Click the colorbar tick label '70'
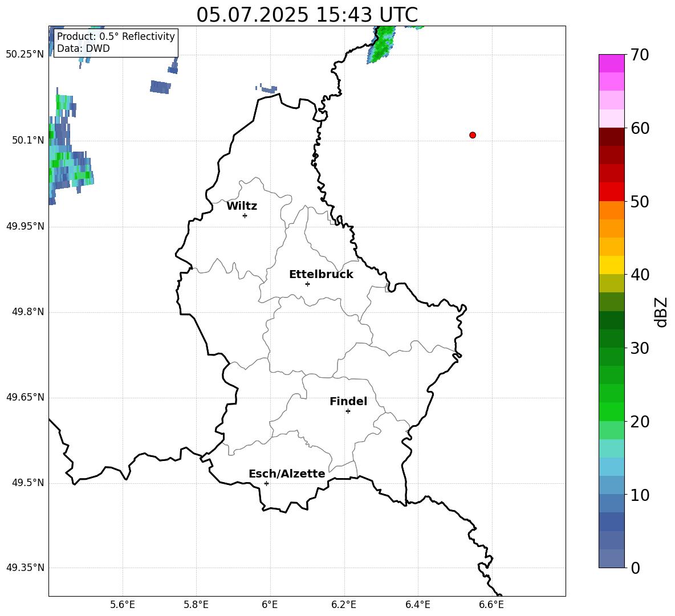 (639, 55)
